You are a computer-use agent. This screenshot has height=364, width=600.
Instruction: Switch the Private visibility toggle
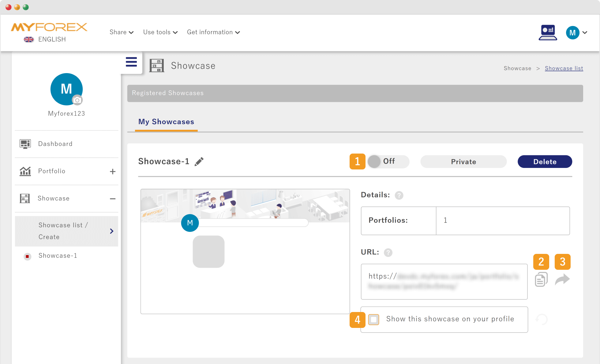click(463, 162)
